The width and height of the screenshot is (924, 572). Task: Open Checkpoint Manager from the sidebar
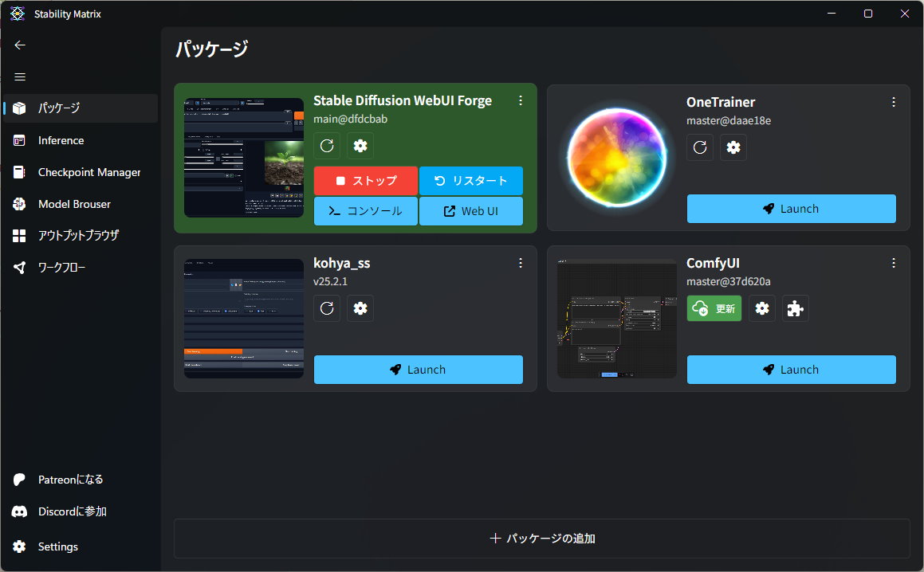pos(88,172)
